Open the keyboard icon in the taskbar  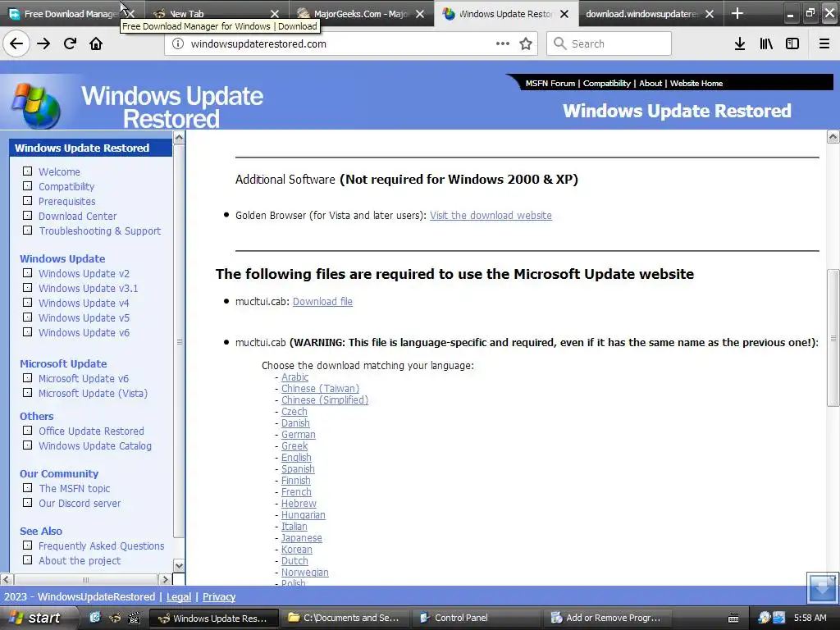733,619
